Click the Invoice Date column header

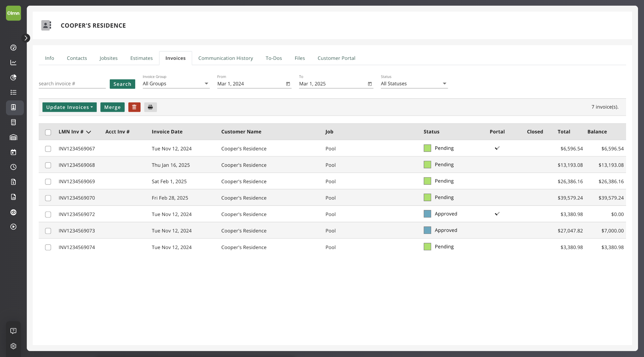click(x=167, y=132)
